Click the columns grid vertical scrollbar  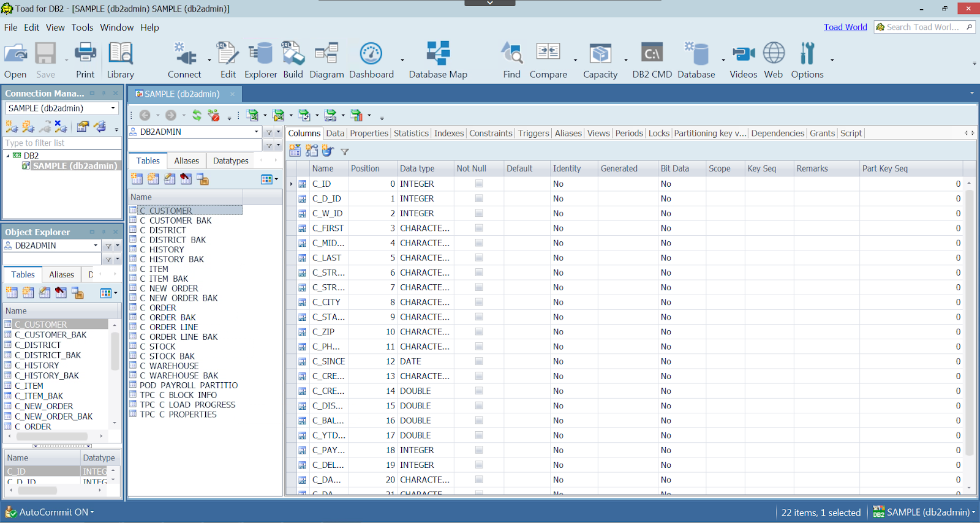pos(969,322)
